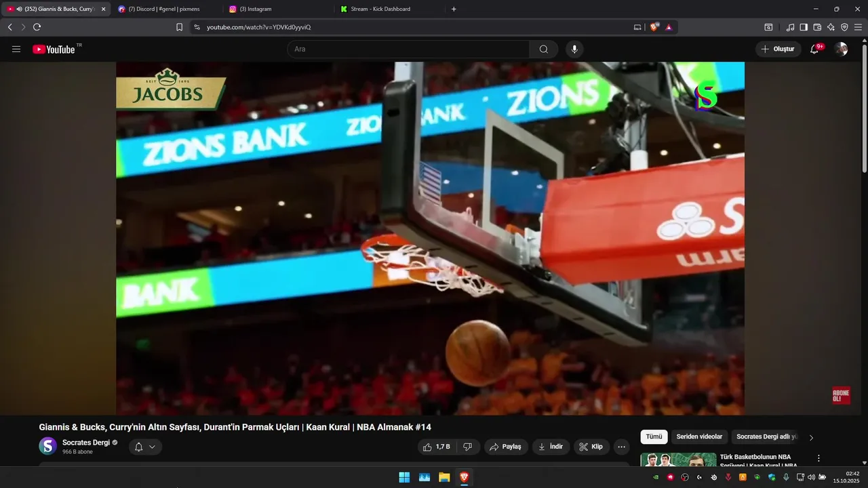Viewport: 868px width, 488px height.
Task: Click the İndir download button
Action: [x=550, y=447]
